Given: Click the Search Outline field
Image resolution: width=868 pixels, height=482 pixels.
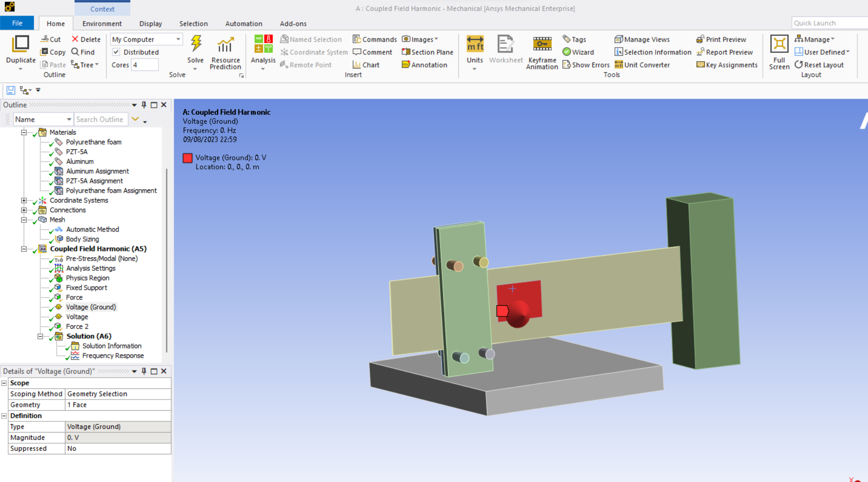Looking at the screenshot, I should [x=101, y=119].
